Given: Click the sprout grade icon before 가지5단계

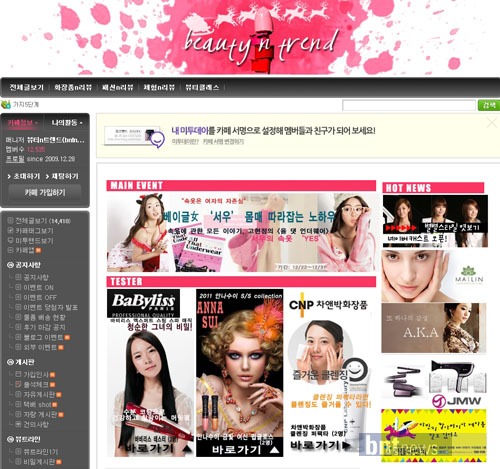Looking at the screenshot, I should coord(6,105).
